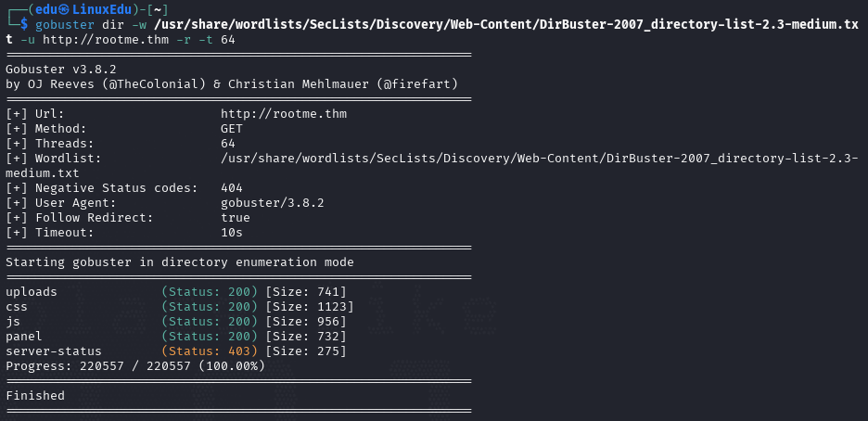Click the Gobuster v3.8.2 banner line
868x421 pixels.
(x=61, y=70)
